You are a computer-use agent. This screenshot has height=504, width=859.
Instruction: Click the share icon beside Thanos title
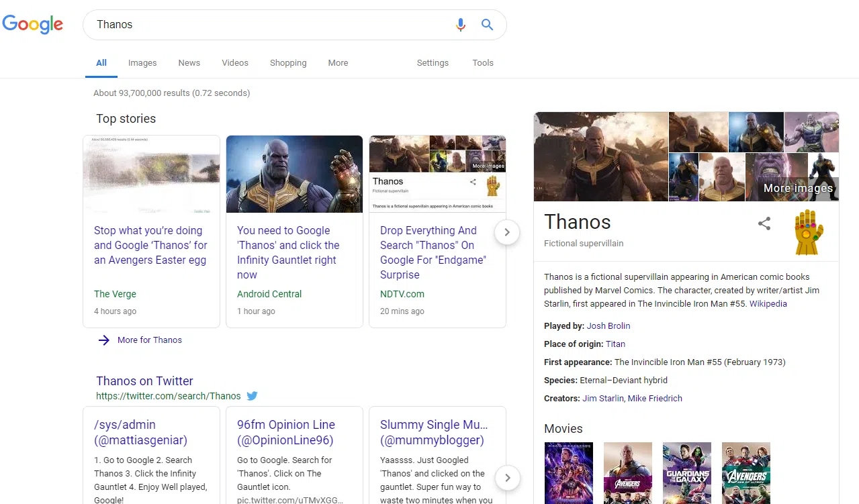pyautogui.click(x=764, y=223)
